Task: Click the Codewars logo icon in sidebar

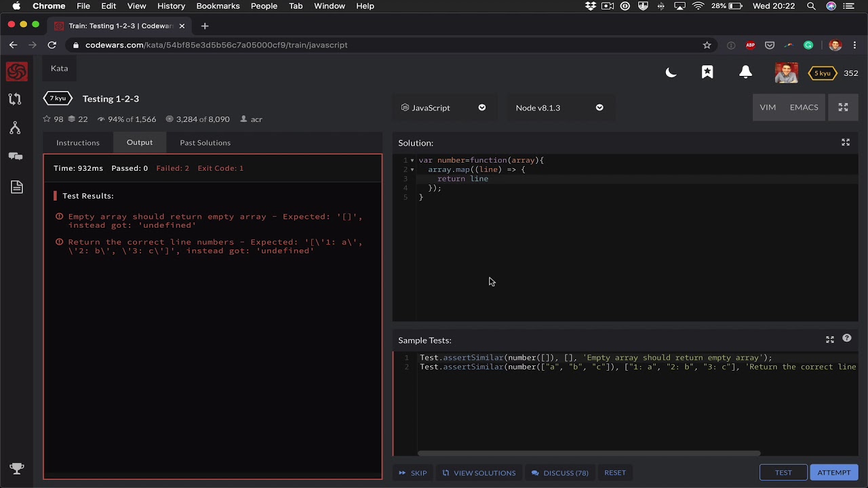Action: tap(17, 72)
